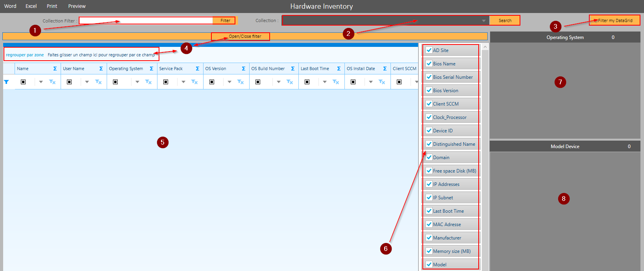Select filter operator square under User Name column
644x271 pixels.
pos(69,82)
